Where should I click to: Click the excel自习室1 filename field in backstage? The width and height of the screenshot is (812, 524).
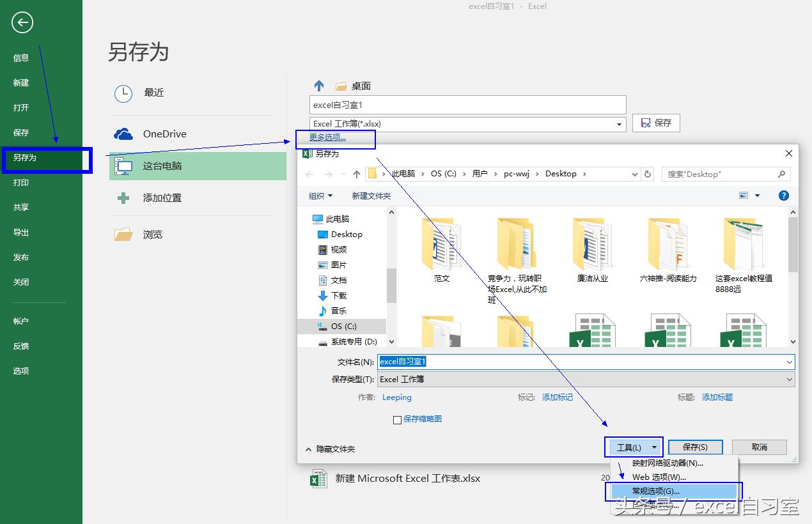467,105
